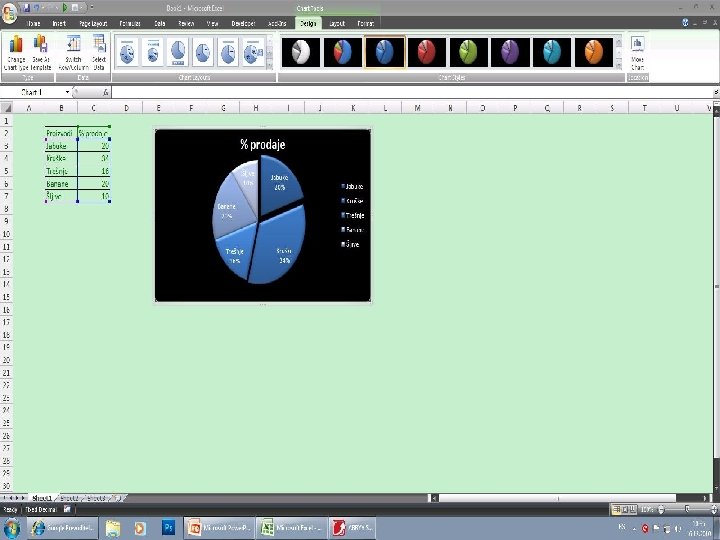Viewport: 720px width, 540px height.
Task: Click the formula bar input
Action: 413,92
